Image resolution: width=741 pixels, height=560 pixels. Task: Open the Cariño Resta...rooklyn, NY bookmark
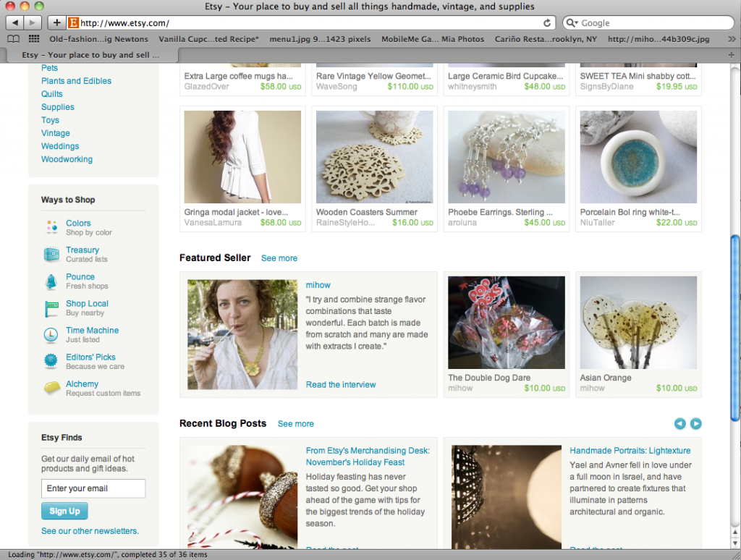[x=546, y=39]
